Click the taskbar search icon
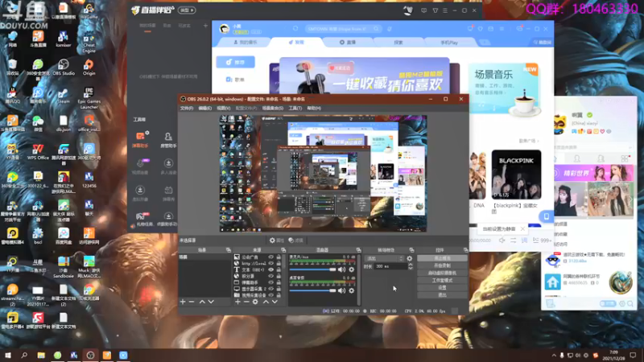 (x=24, y=355)
